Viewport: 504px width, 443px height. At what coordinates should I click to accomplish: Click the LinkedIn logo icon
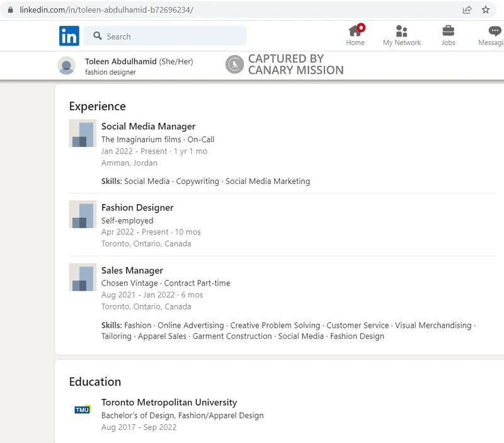[69, 36]
